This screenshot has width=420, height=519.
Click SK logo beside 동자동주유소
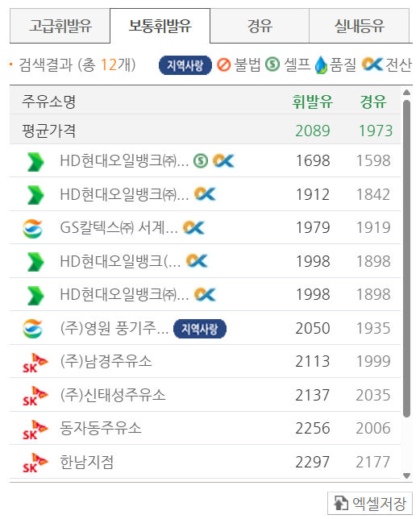click(35, 430)
